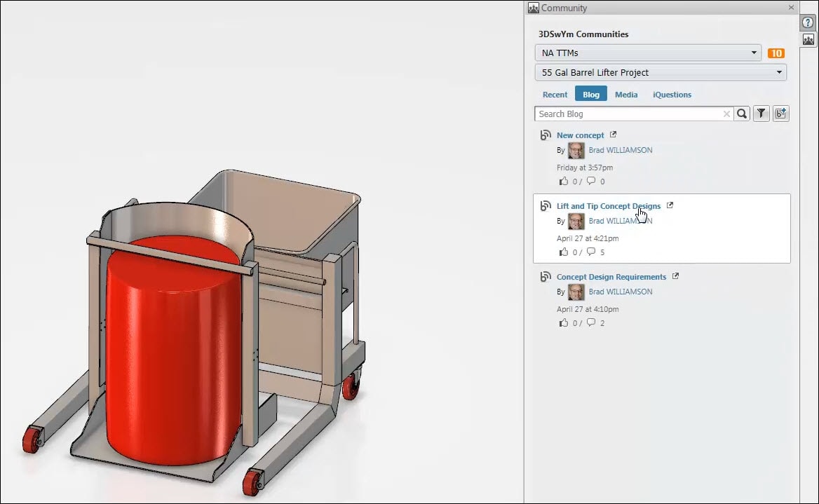Screen dimensions: 819x504
Task: Click blog feed icon beside Concept Design Requirements
Action: (x=546, y=276)
